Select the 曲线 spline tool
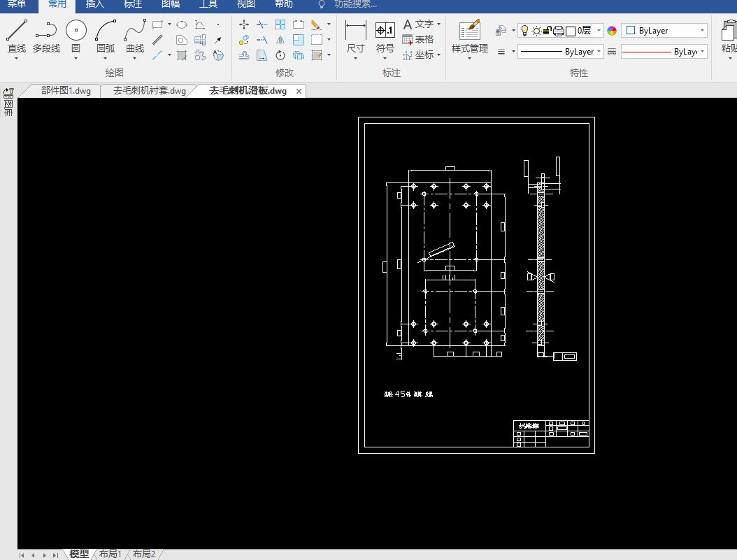Image resolution: width=737 pixels, height=560 pixels. [135, 36]
